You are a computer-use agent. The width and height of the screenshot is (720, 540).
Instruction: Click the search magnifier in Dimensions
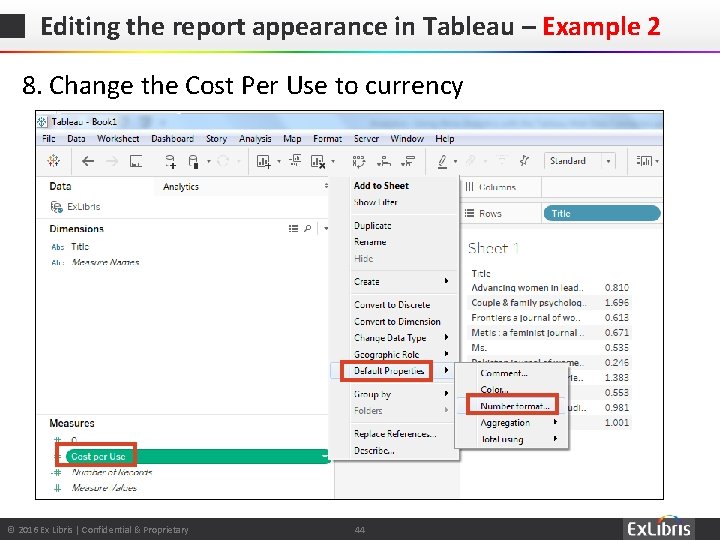tap(308, 228)
